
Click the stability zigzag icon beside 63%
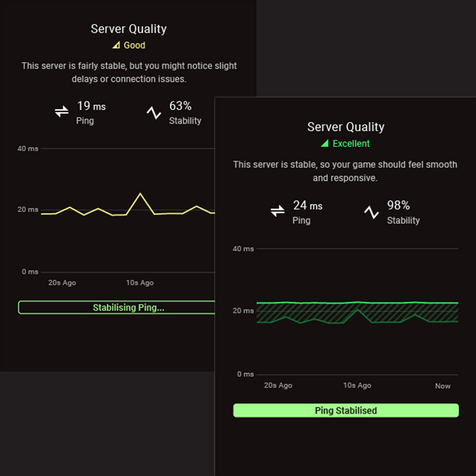154,113
